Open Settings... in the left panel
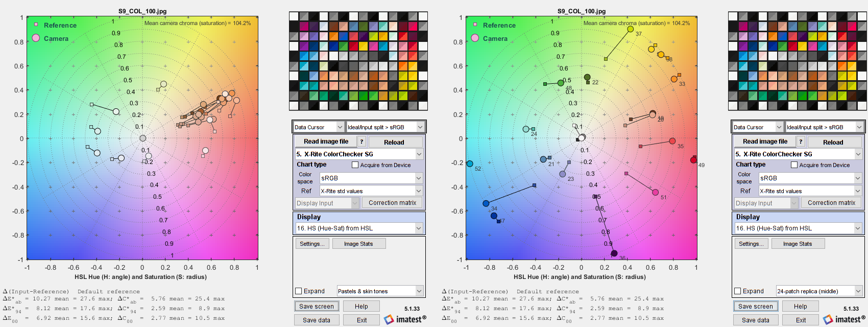Screen dimensions: 868x327 pos(311,244)
